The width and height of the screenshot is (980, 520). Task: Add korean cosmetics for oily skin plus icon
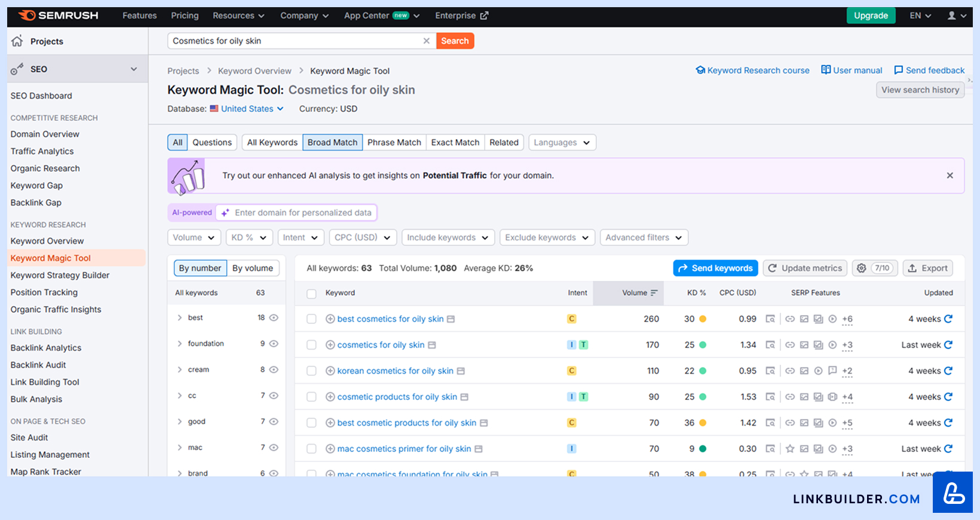point(330,371)
